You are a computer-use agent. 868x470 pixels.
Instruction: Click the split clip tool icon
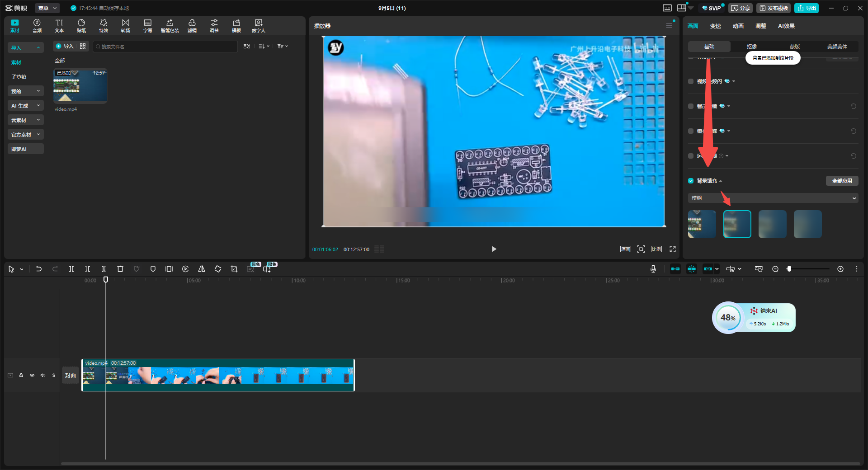tap(71, 269)
